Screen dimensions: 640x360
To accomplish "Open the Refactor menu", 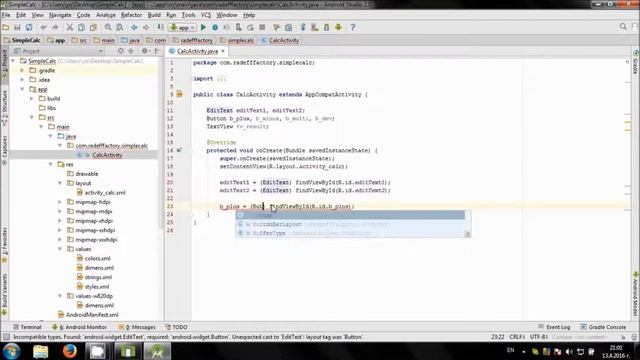I will [x=131, y=15].
